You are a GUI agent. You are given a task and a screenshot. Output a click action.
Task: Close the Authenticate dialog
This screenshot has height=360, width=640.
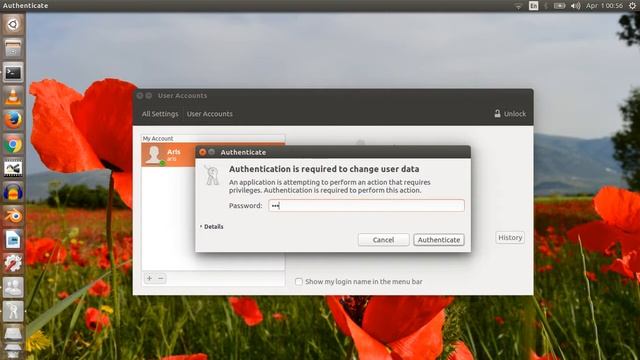(202, 152)
